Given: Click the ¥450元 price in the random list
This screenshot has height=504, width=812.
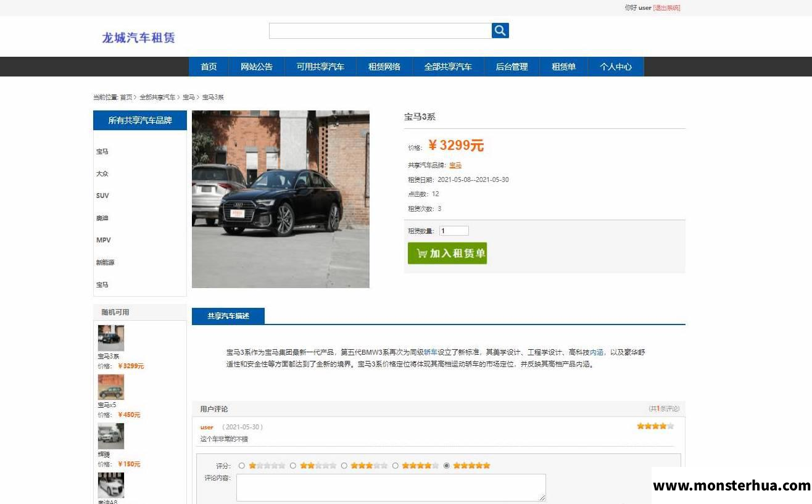Looking at the screenshot, I should pyautogui.click(x=129, y=415).
